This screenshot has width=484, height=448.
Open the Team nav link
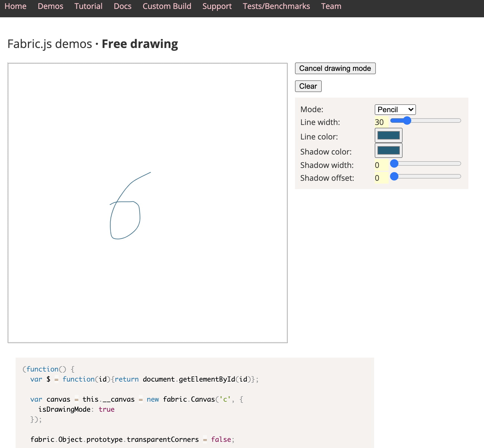coord(331,6)
